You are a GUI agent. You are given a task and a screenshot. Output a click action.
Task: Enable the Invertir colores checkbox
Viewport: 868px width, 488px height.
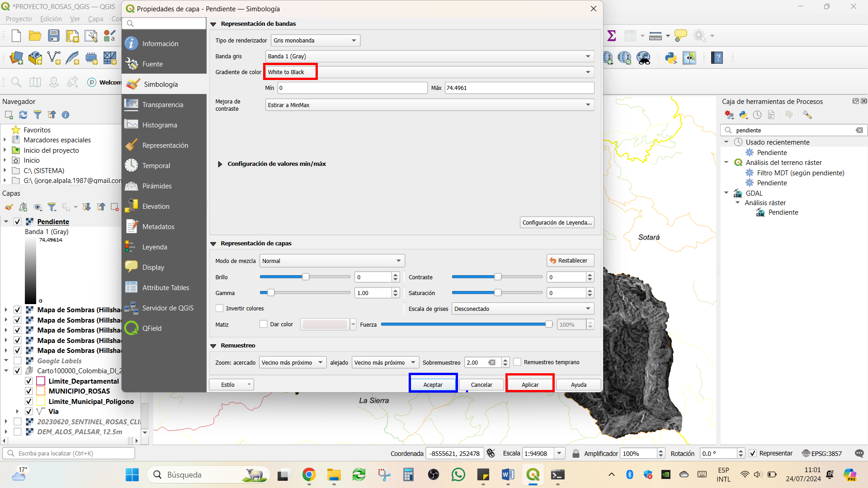point(220,309)
